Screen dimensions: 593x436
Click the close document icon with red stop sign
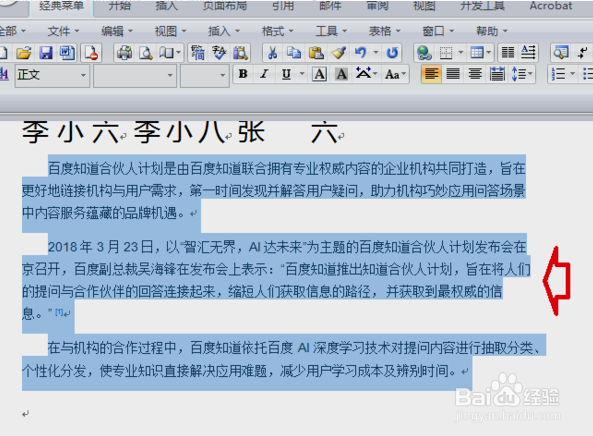click(92, 53)
